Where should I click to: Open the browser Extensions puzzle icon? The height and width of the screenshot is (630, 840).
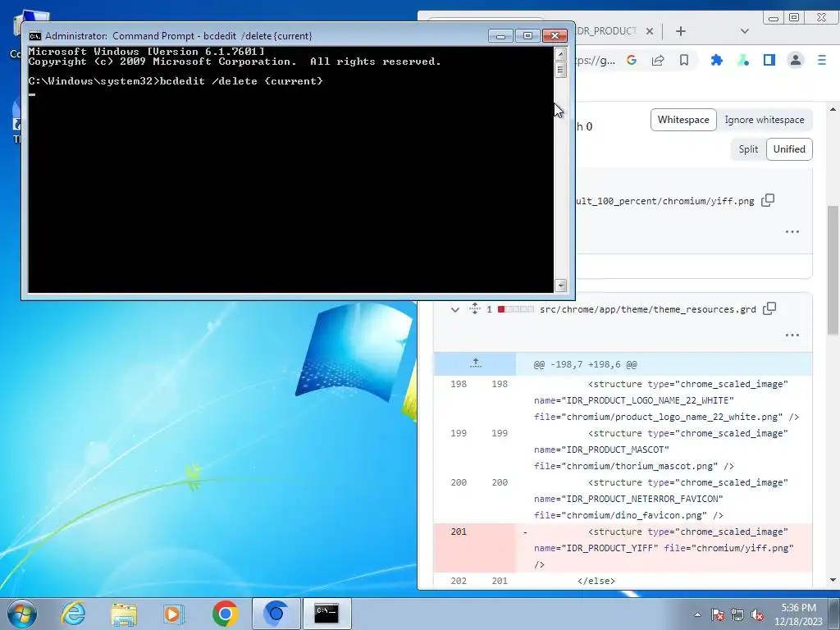[x=717, y=60]
